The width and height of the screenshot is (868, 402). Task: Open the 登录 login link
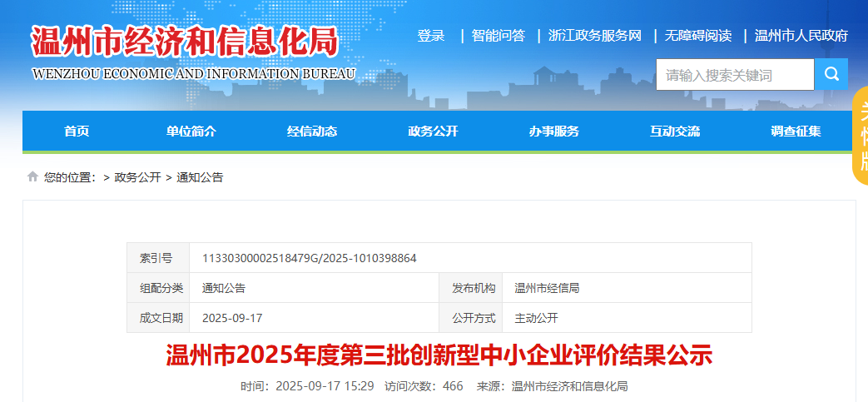point(431,36)
